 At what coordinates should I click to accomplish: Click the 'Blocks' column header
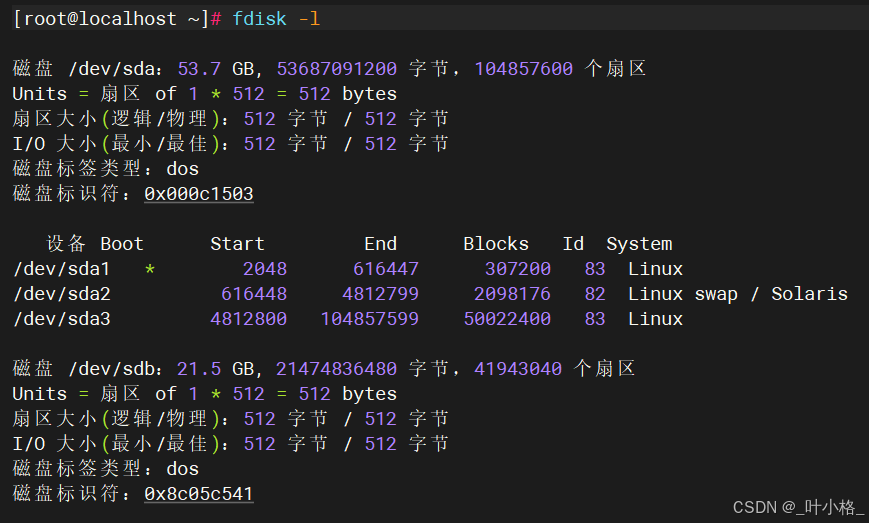(496, 244)
